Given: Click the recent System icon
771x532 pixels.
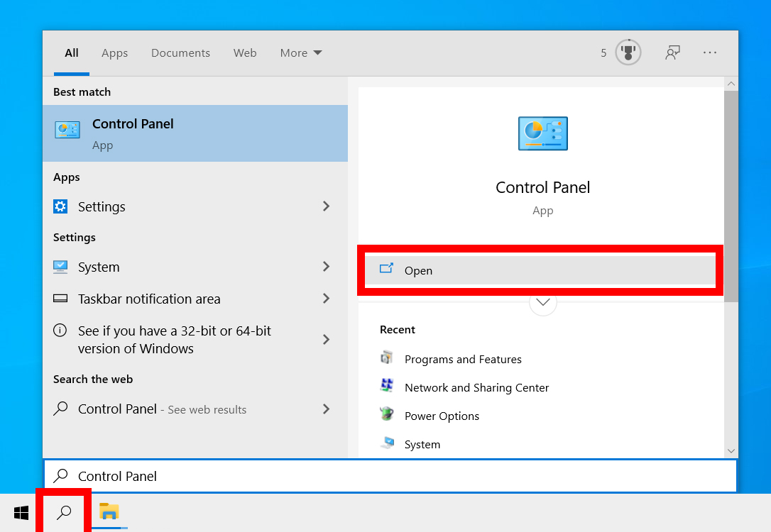Looking at the screenshot, I should pos(387,443).
